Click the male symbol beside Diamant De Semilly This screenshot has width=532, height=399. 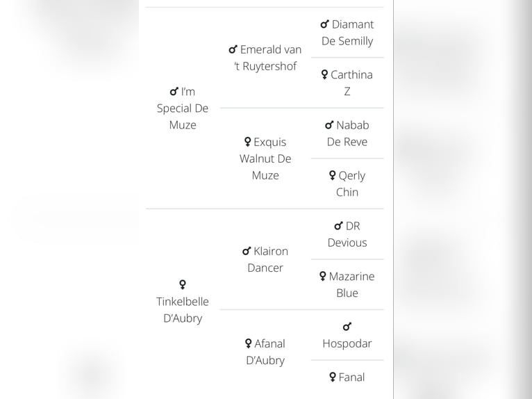tap(325, 24)
